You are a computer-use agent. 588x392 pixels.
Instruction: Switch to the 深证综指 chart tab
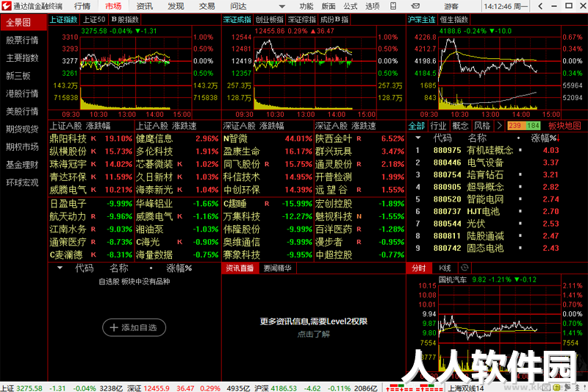point(301,20)
